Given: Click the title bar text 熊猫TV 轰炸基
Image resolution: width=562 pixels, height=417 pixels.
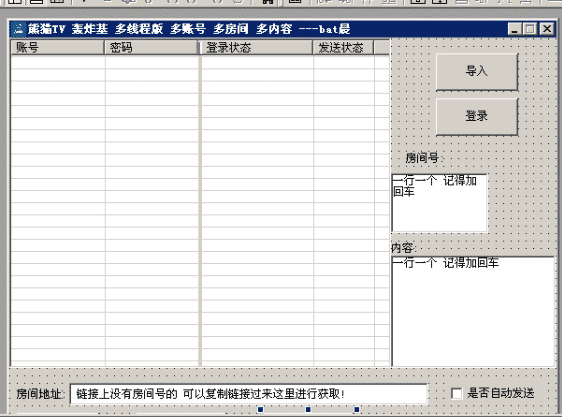Looking at the screenshot, I should point(68,29).
